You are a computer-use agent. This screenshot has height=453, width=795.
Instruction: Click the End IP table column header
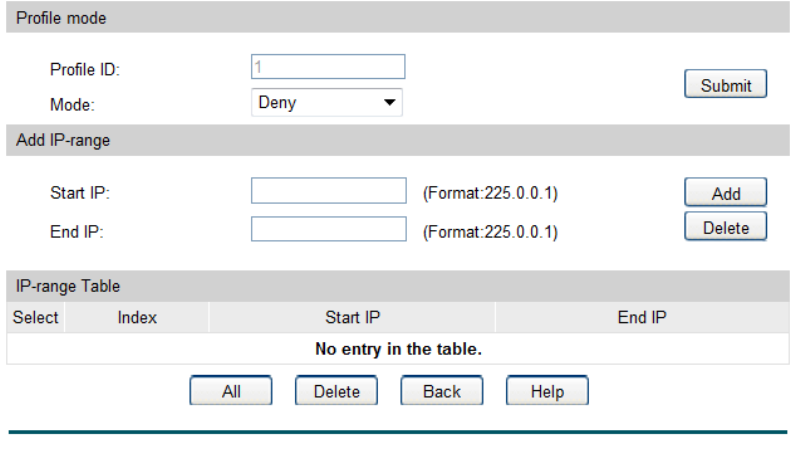coord(642,318)
